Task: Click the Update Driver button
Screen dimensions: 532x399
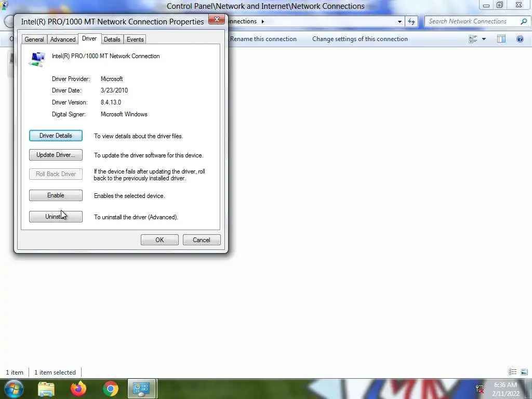Action: pos(56,155)
